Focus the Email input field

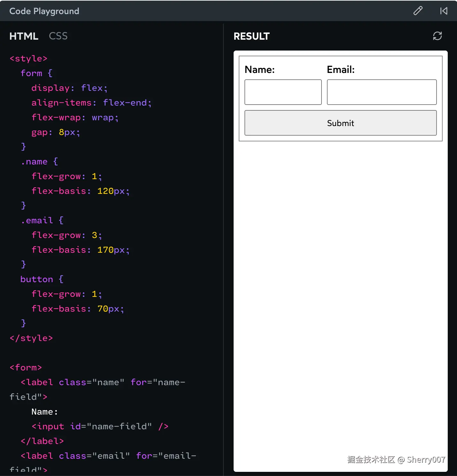[382, 92]
